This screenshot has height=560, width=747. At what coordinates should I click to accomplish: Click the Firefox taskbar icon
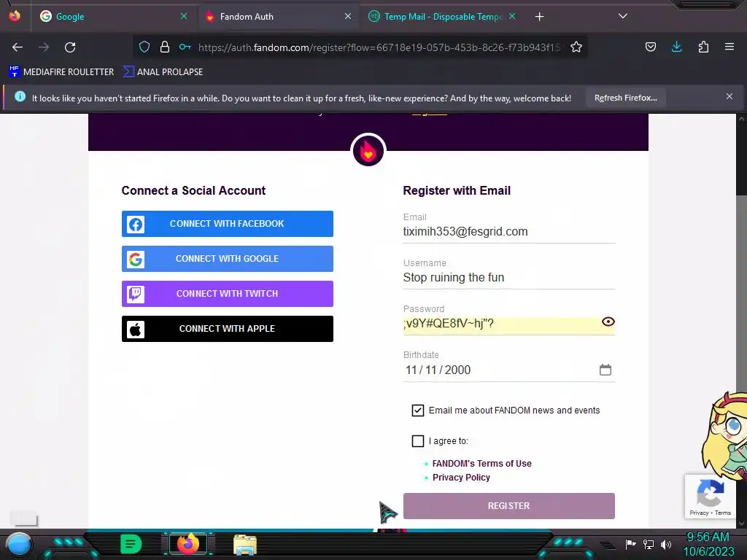point(187,544)
